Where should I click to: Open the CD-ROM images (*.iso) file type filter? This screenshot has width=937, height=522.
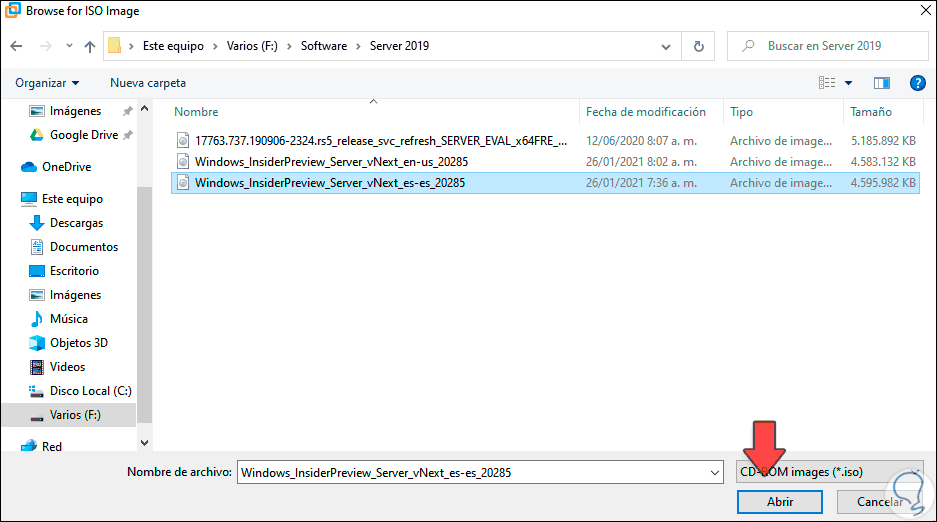pyautogui.click(x=829, y=472)
